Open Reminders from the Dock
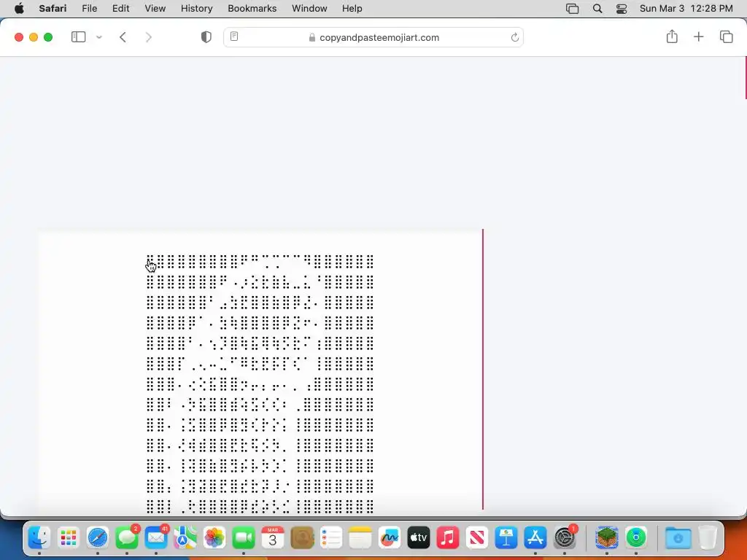Screen dimensions: 747x560 331,537
